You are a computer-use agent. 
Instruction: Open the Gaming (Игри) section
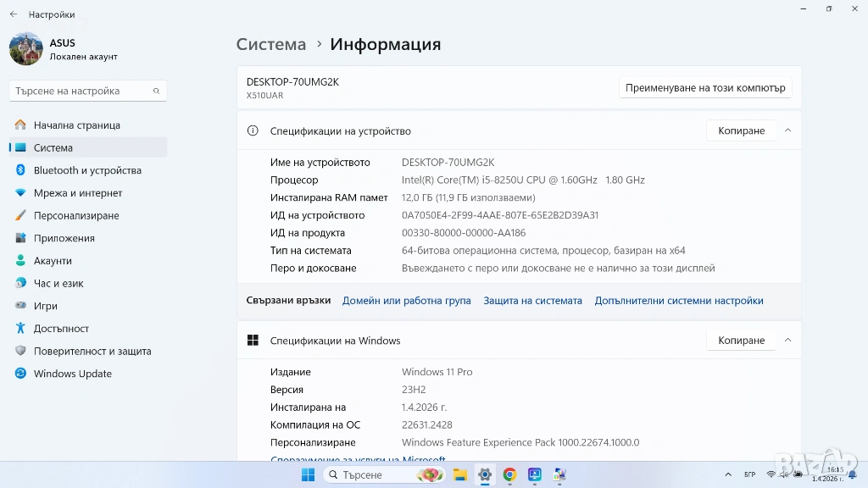point(45,306)
